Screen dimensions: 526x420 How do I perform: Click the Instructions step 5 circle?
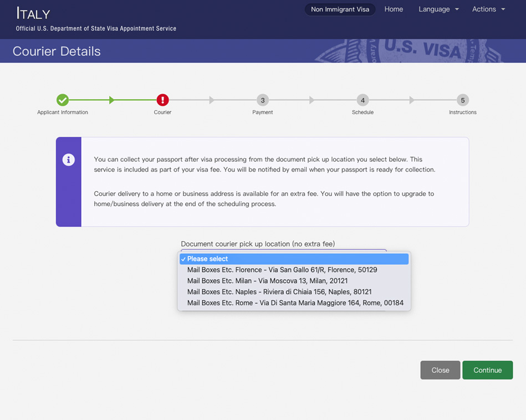click(463, 100)
